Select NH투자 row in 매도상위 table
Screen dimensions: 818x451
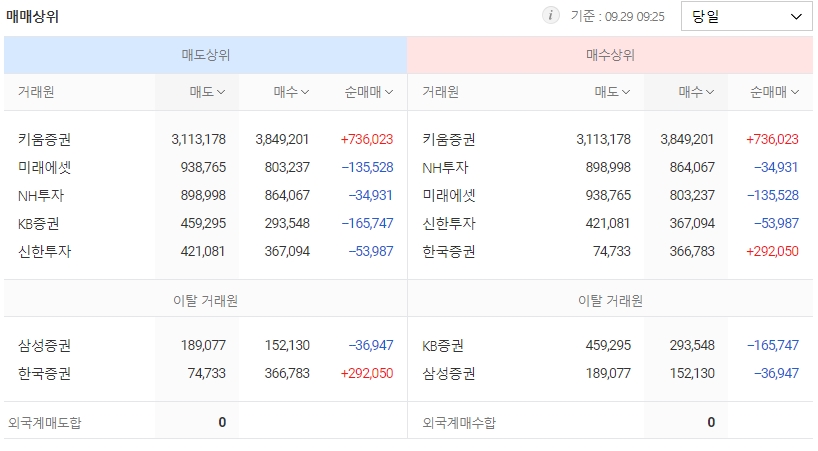tap(206, 196)
